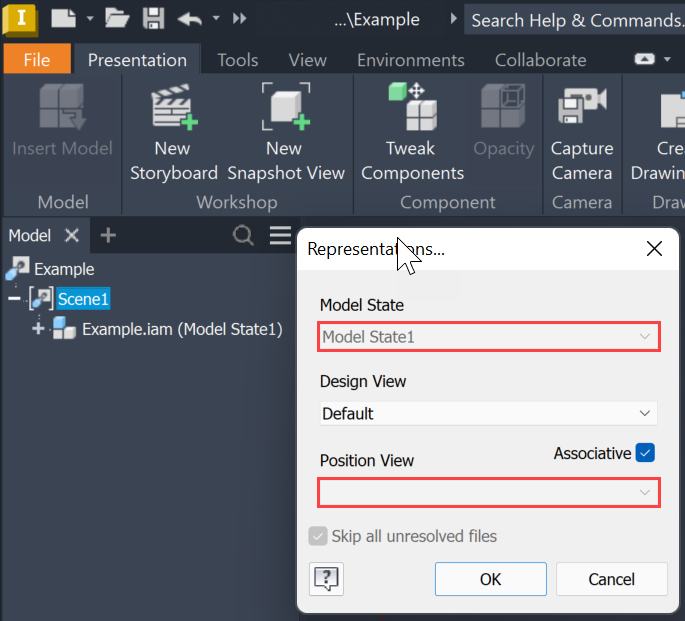Uncheck the Associative checkbox

point(645,453)
